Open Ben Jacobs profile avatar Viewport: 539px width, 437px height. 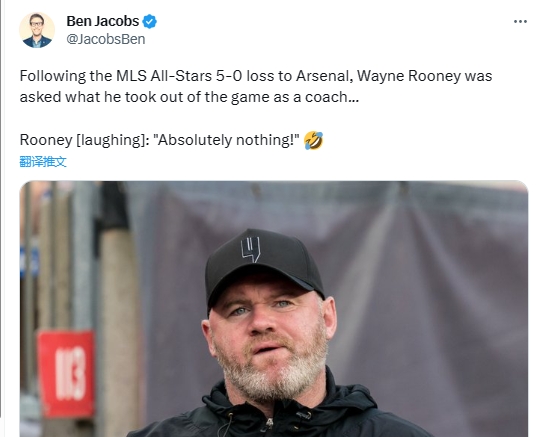click(37, 30)
